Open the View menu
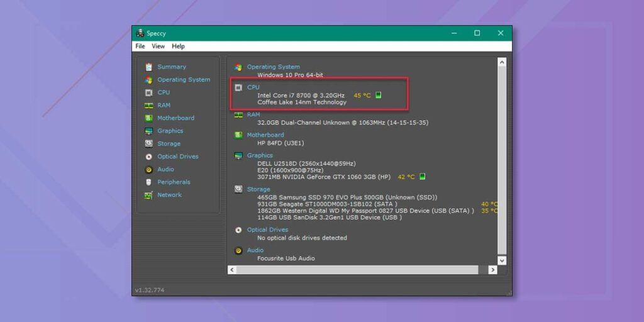 coord(158,47)
